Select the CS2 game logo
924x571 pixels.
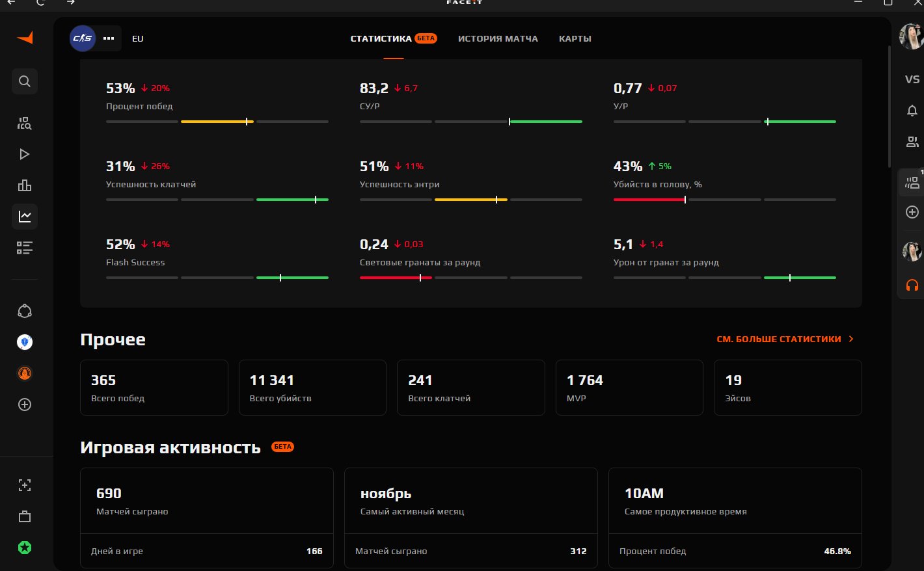(83, 38)
